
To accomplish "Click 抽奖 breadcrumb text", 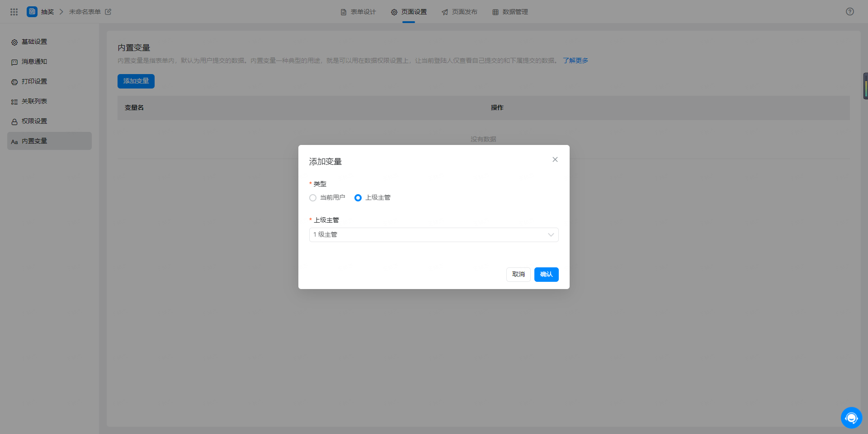I will point(47,12).
